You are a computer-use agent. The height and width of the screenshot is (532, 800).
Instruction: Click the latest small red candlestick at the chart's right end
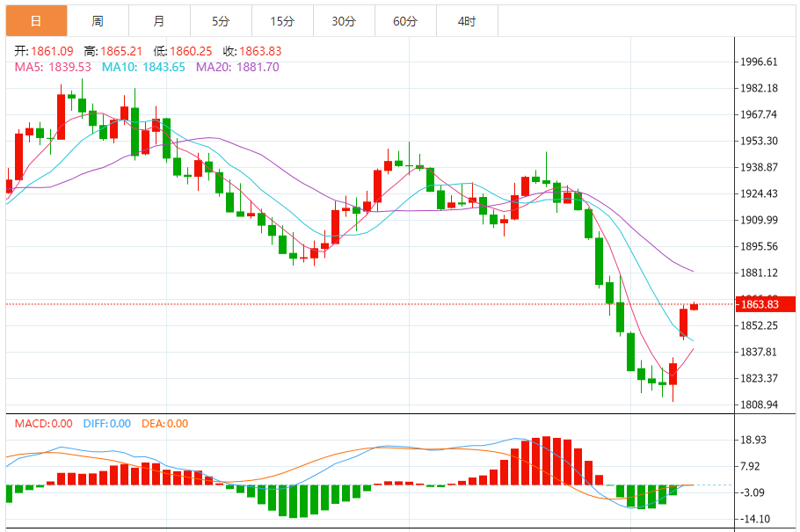[x=694, y=306]
